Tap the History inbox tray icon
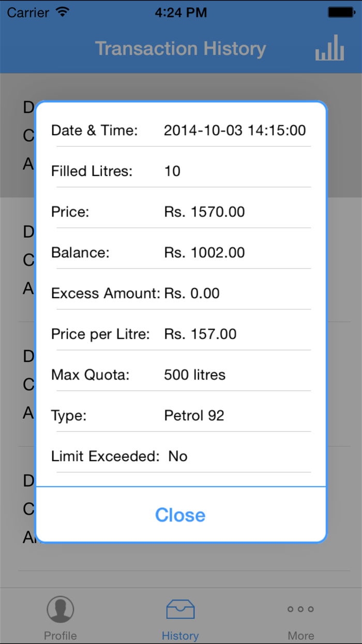This screenshot has height=644, width=362. tap(180, 609)
